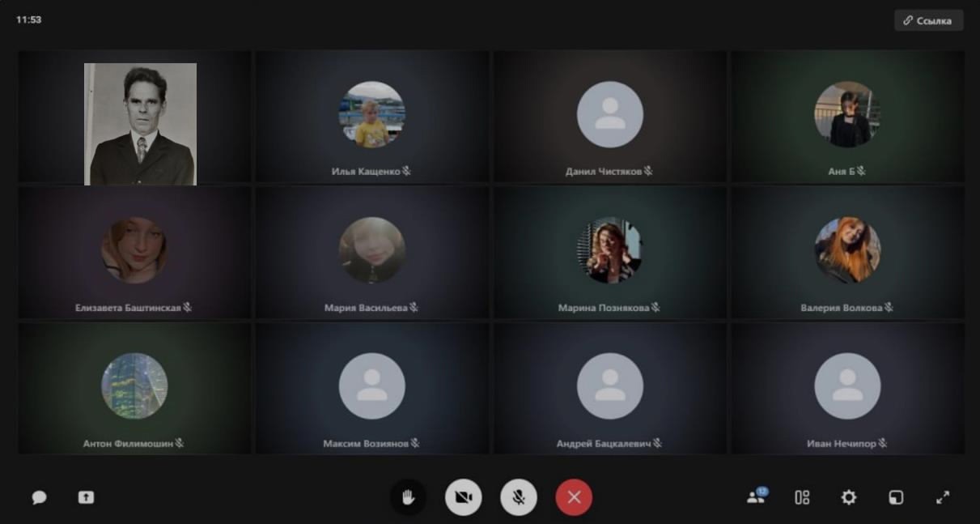This screenshot has height=524, width=980.
Task: Change the tile layout view
Action: [x=802, y=497]
